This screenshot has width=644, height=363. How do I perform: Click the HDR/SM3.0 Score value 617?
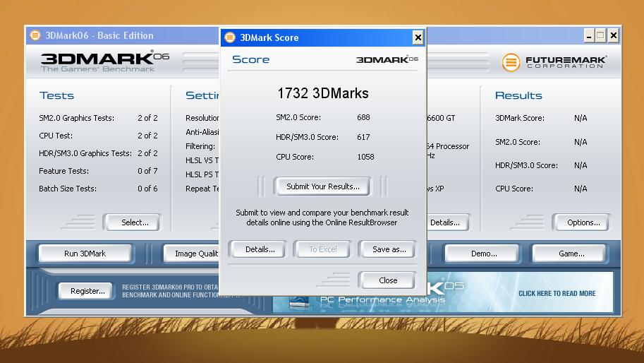click(363, 137)
